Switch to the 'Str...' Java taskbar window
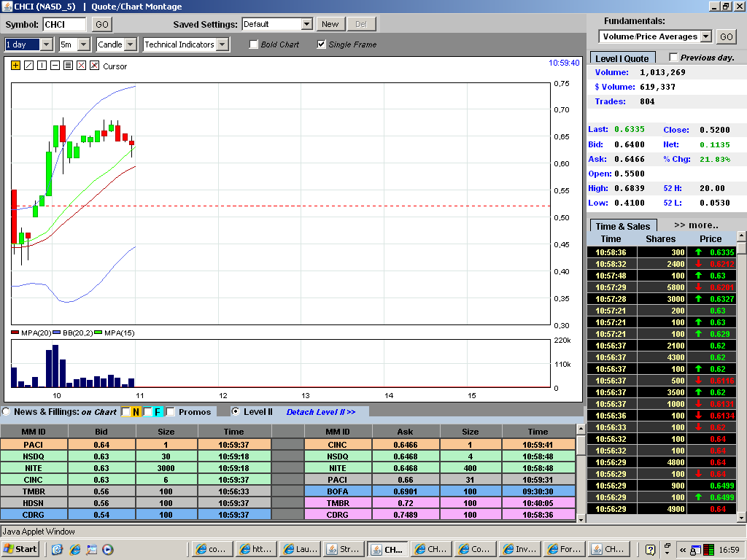Image resolution: width=747 pixels, height=560 pixels. [344, 549]
